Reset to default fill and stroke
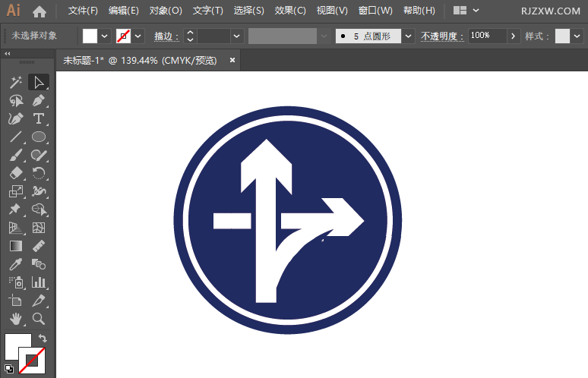The width and height of the screenshot is (588, 378). pos(9,368)
